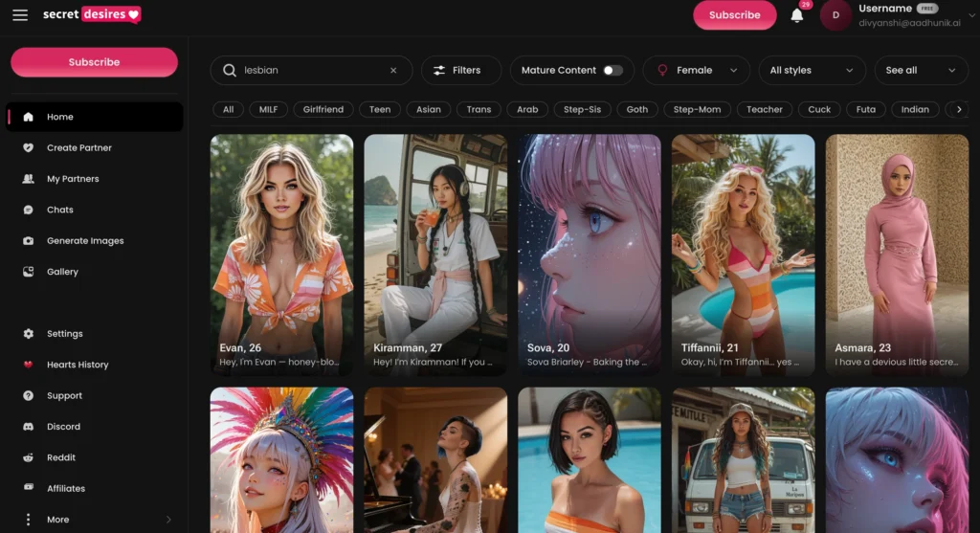Click the My Partners people icon

[28, 179]
